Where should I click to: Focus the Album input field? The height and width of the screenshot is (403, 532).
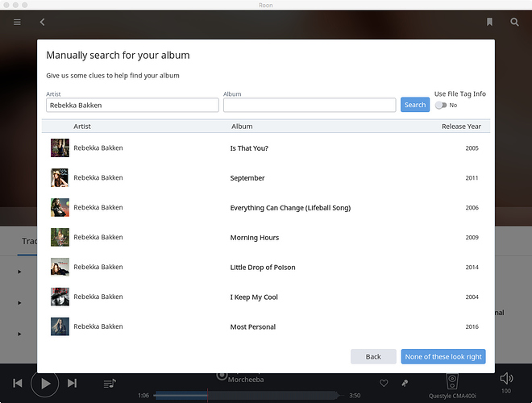pos(310,105)
